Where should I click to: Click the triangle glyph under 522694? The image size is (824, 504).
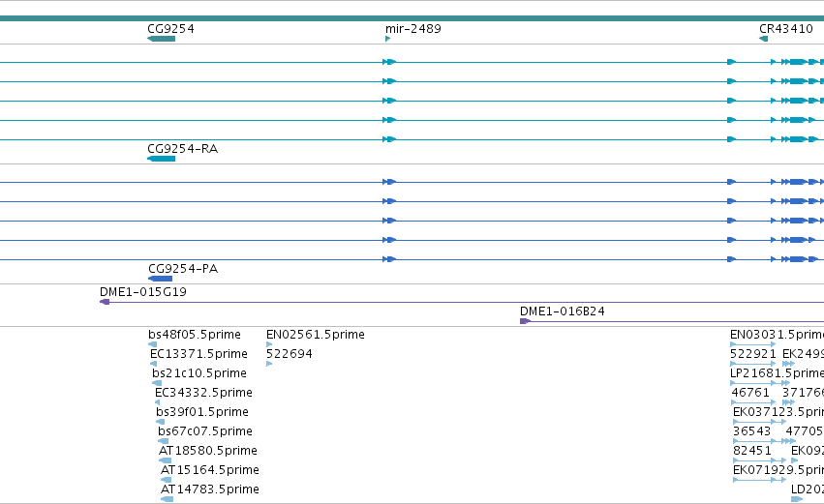(269, 364)
